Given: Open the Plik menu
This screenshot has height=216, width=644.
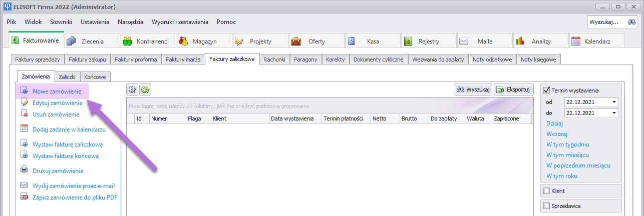Looking at the screenshot, I should pyautogui.click(x=12, y=22).
